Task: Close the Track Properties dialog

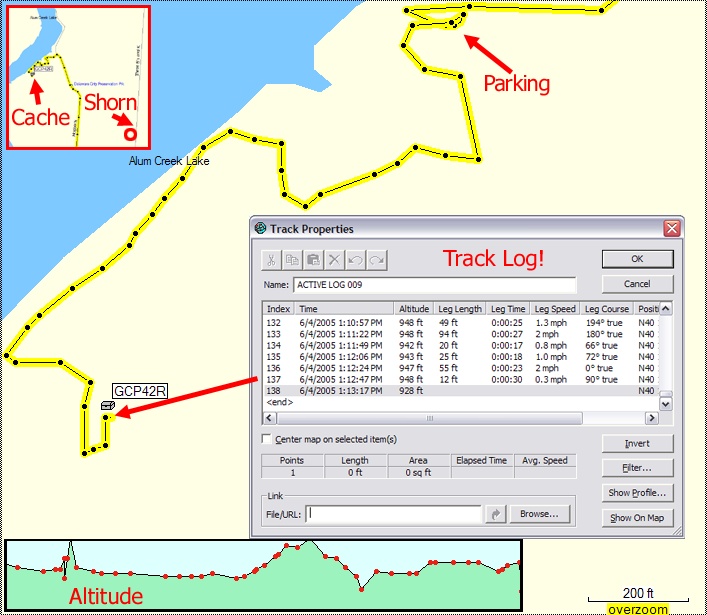Action: (x=672, y=229)
